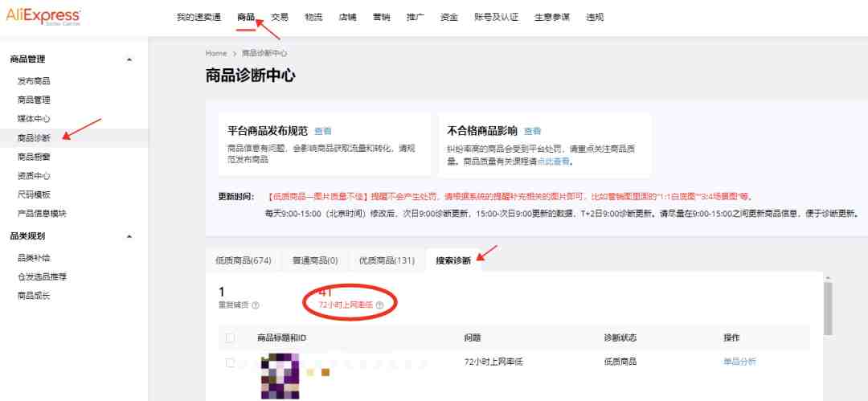The height and width of the screenshot is (401, 868).
Task: Click the 商品标题和ID column header
Action: click(x=281, y=338)
